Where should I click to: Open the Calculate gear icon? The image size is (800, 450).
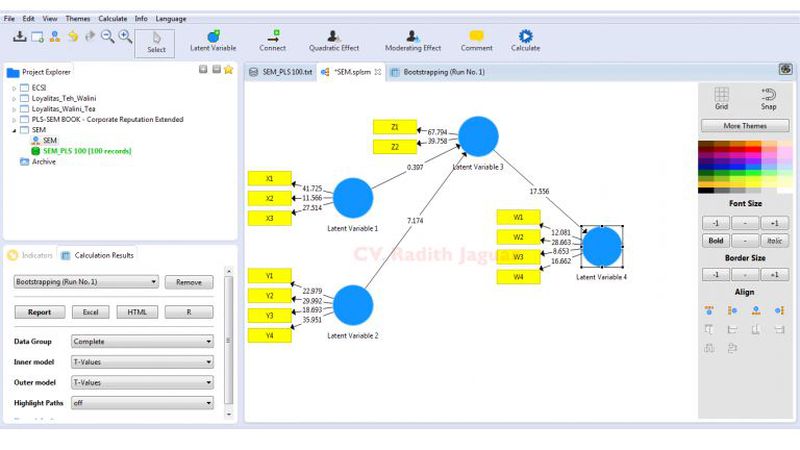pos(525,37)
